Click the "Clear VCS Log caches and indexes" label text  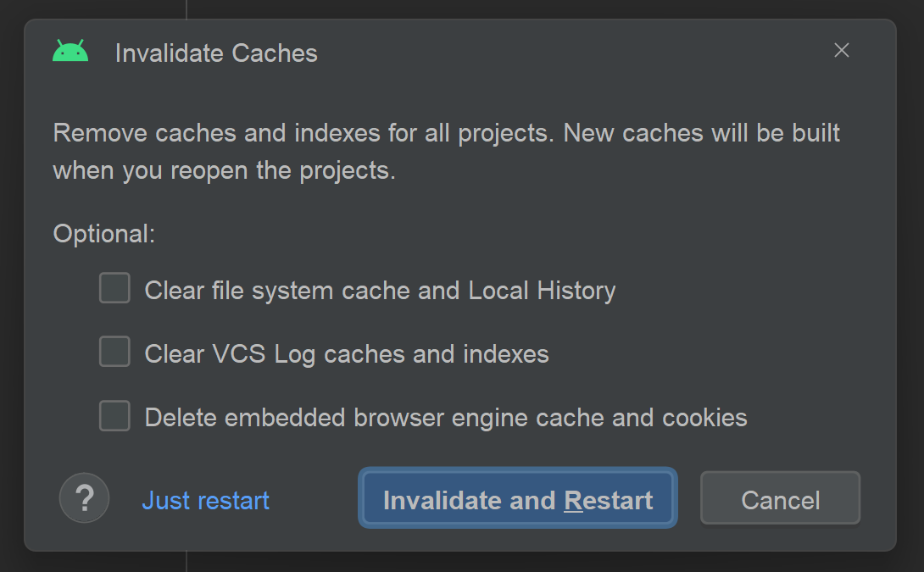347,354
